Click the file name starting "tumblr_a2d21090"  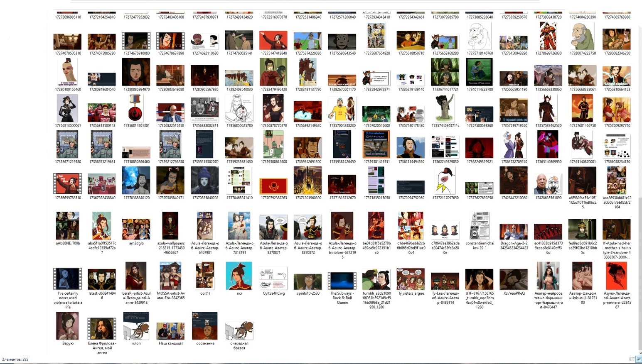click(376, 300)
